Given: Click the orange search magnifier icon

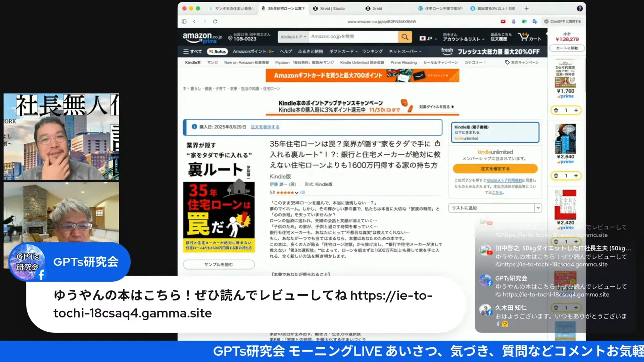Looking at the screenshot, I should click(x=405, y=37).
